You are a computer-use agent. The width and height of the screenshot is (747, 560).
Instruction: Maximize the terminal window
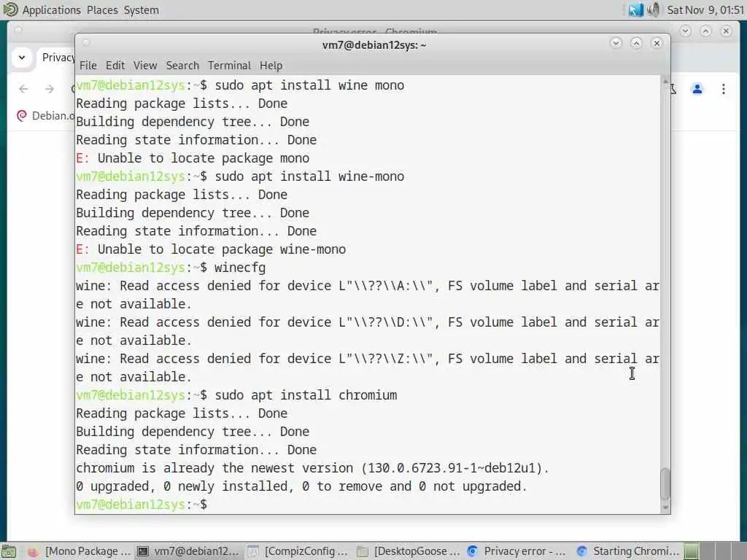tap(636, 43)
